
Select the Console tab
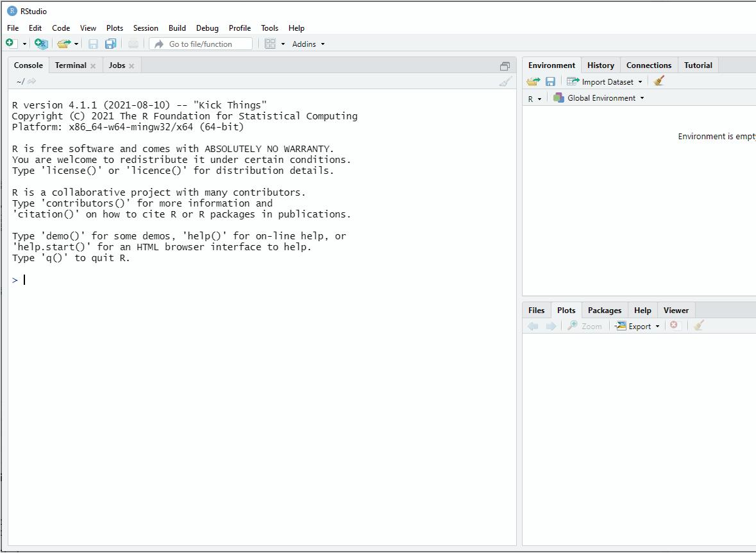28,65
